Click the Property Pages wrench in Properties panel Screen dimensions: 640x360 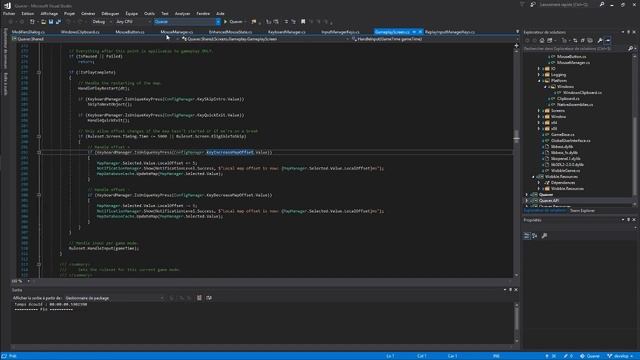[x=544, y=236]
